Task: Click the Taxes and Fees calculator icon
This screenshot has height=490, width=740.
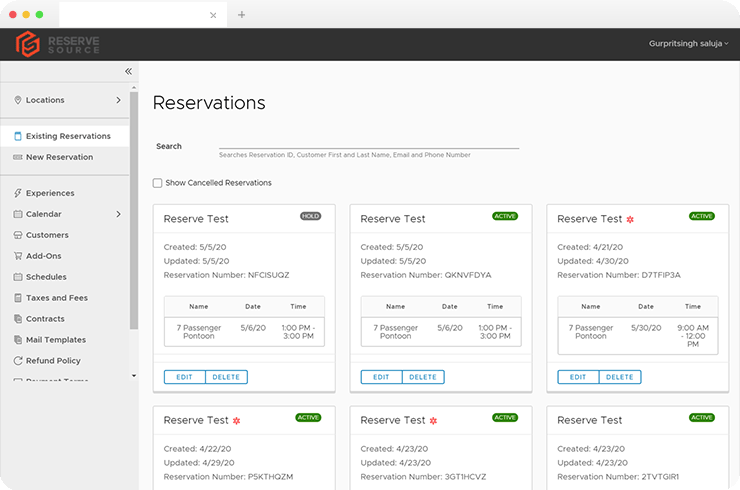Action: tap(18, 298)
